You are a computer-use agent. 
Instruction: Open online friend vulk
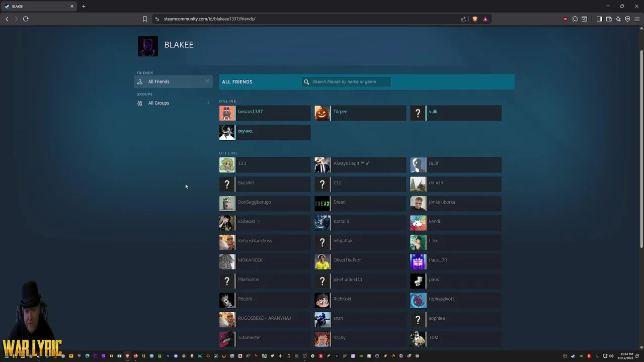[456, 113]
